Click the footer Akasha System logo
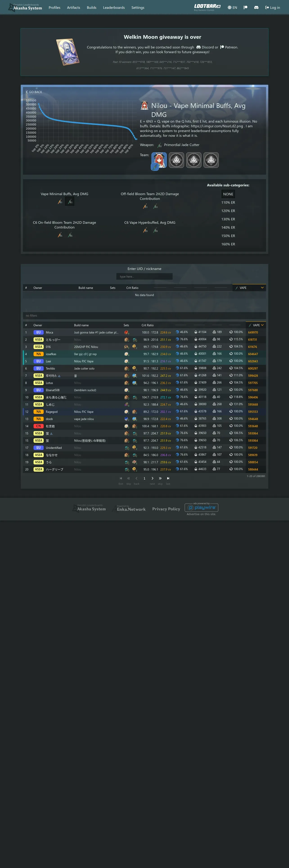This screenshot has height=868, width=289. pos(90,508)
